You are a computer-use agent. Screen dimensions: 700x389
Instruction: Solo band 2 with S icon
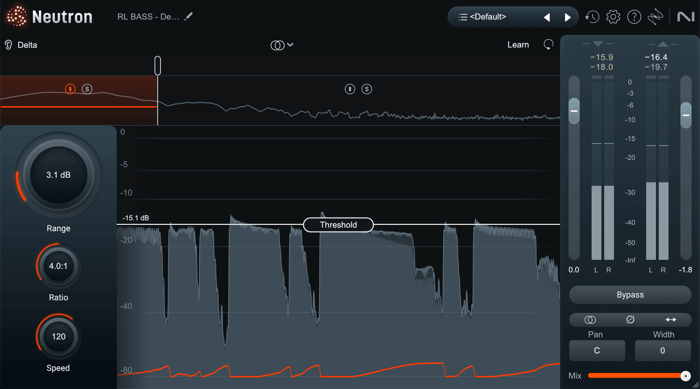point(367,89)
